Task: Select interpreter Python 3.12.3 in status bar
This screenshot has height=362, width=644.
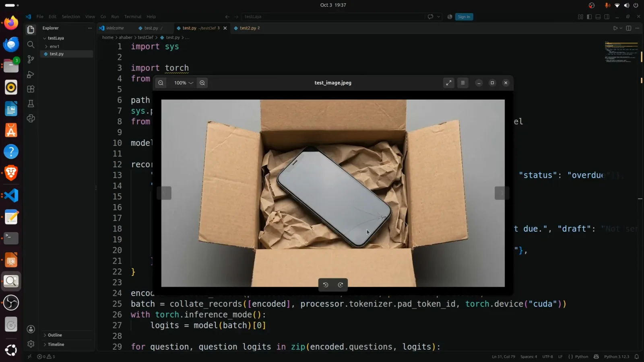Action: [x=616, y=356]
